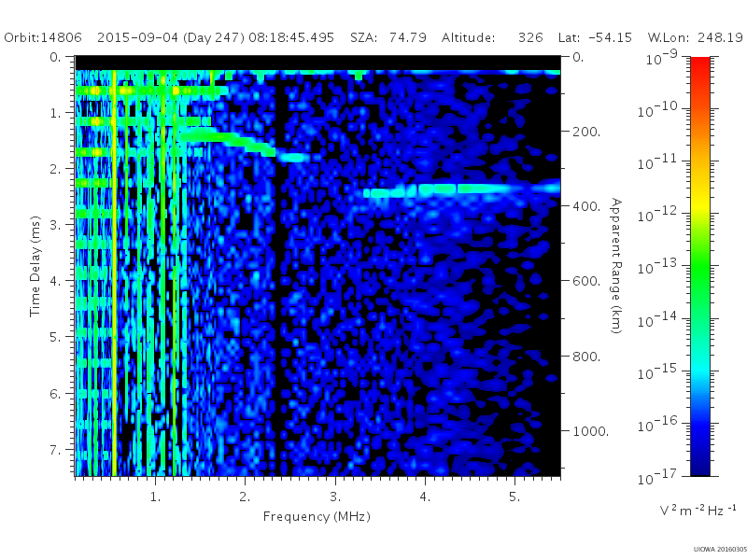Click the Orbit:14806 header text
The width and height of the screenshot is (747, 560).
tap(43, 37)
